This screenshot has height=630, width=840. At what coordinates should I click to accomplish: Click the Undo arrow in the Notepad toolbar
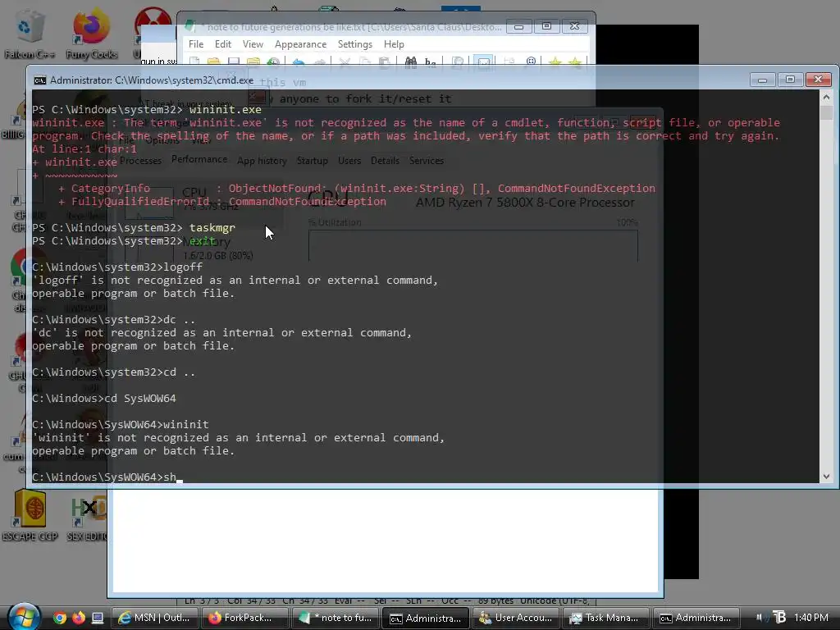[x=299, y=62]
